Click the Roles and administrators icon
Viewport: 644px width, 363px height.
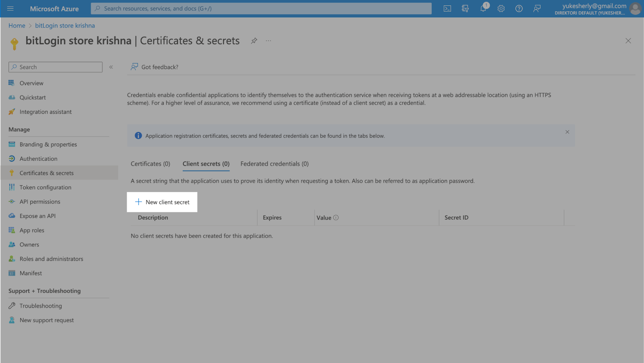pos(12,259)
